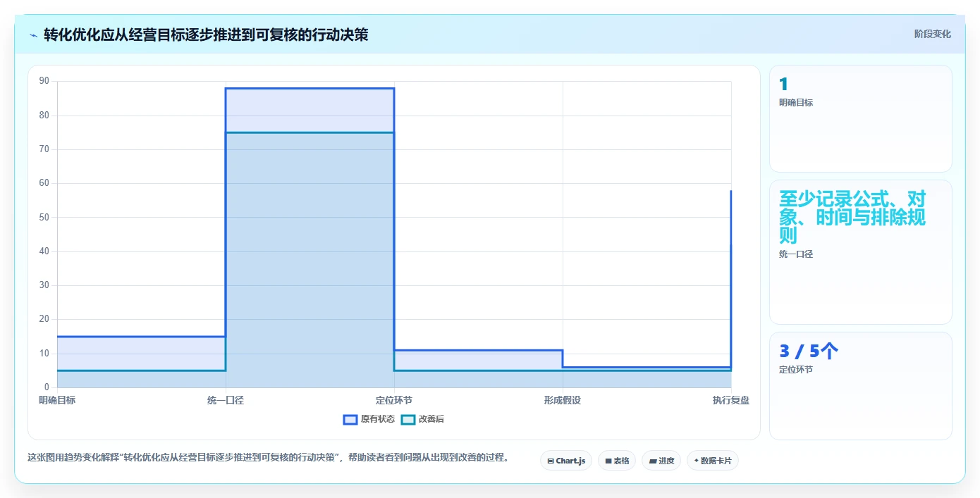Click the 阶段变化 label in the header
This screenshot has width=980, height=498.
[x=933, y=34]
